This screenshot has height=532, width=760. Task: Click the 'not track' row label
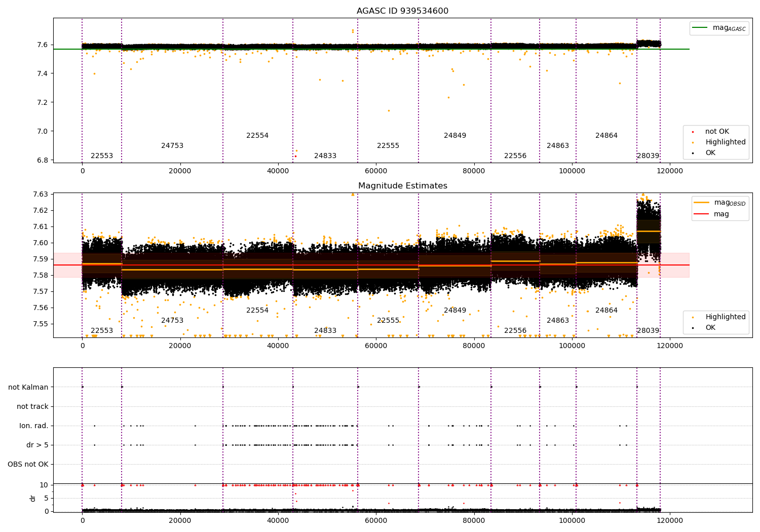click(x=32, y=407)
